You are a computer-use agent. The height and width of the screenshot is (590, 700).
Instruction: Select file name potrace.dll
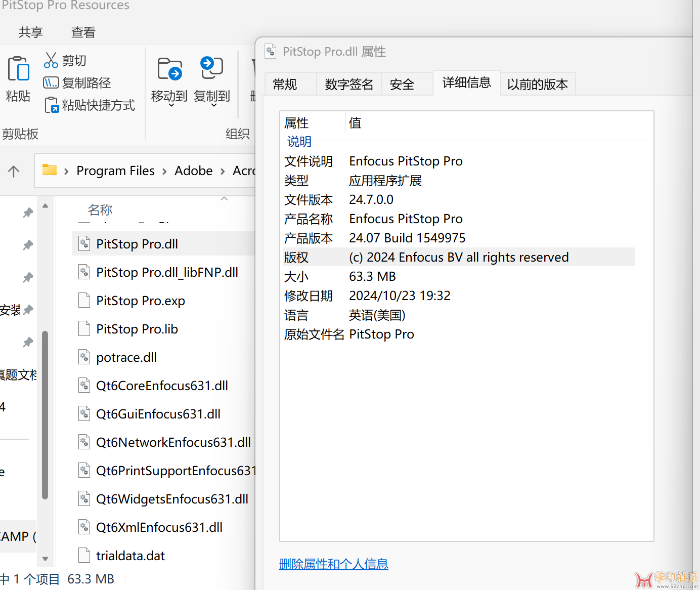[126, 357]
